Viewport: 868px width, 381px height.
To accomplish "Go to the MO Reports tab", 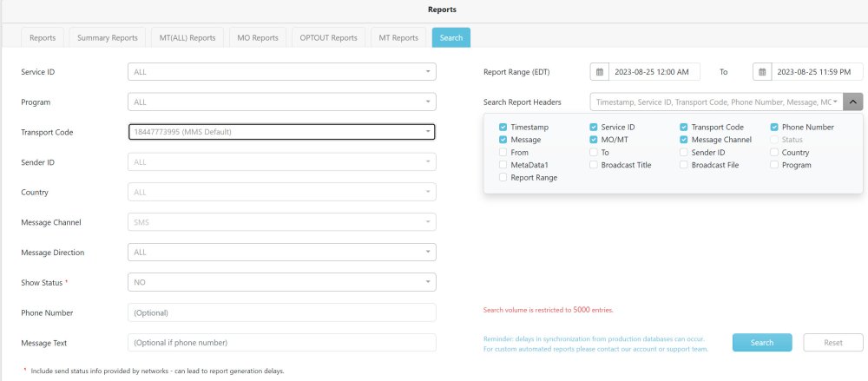I will tap(258, 38).
